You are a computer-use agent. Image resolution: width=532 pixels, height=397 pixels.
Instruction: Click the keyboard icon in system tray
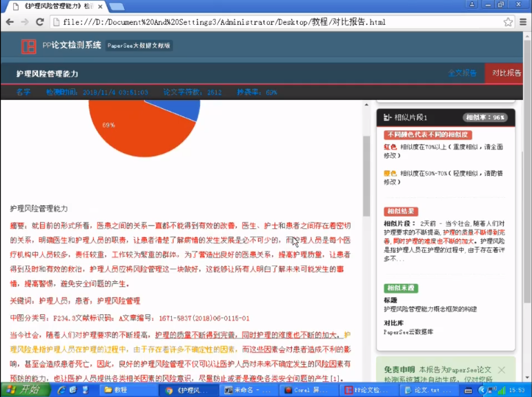(x=469, y=391)
